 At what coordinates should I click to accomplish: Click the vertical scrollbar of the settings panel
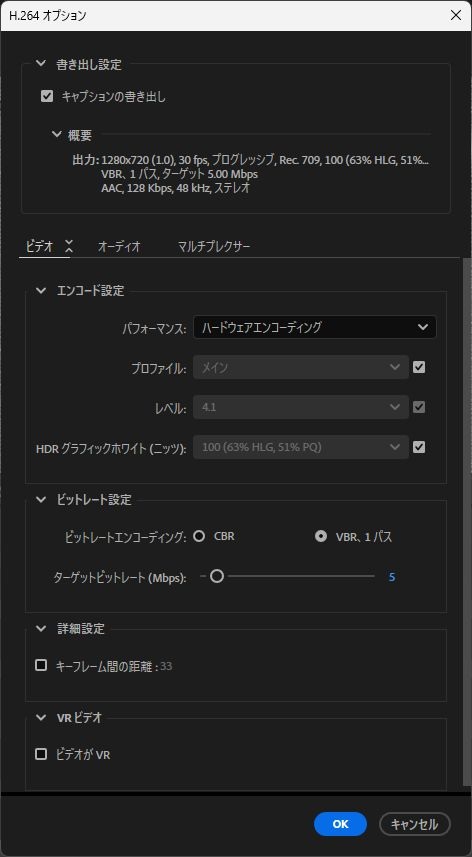pos(466,522)
